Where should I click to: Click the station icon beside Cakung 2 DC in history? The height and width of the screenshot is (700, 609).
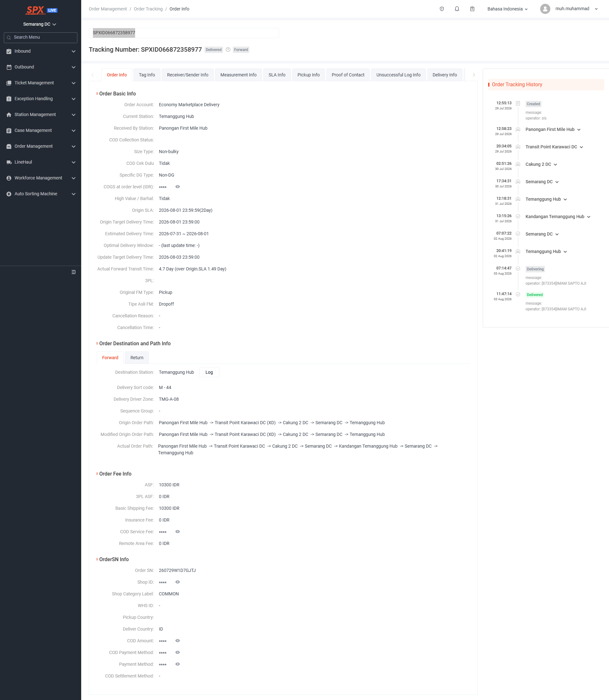coord(518,164)
